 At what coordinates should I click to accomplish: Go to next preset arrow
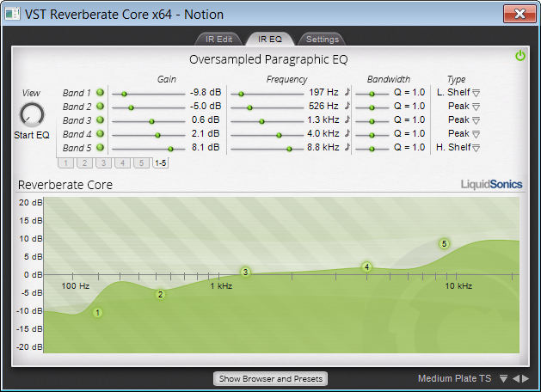tap(526, 378)
